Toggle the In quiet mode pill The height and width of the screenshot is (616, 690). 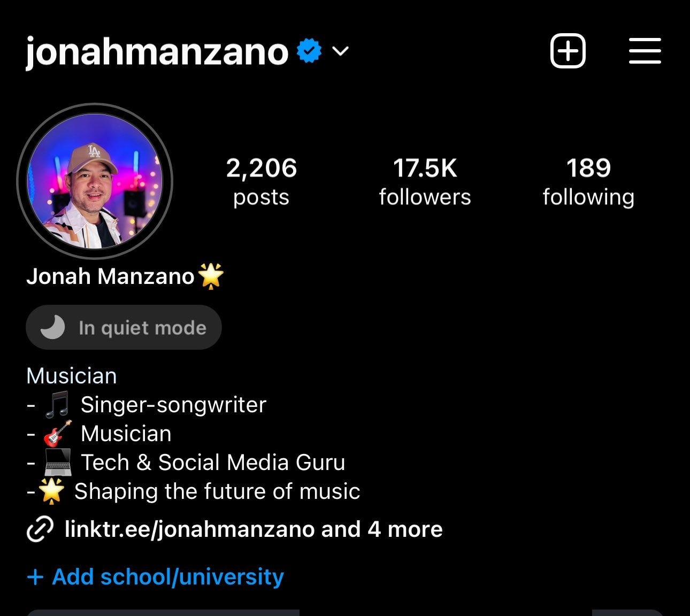(x=124, y=327)
